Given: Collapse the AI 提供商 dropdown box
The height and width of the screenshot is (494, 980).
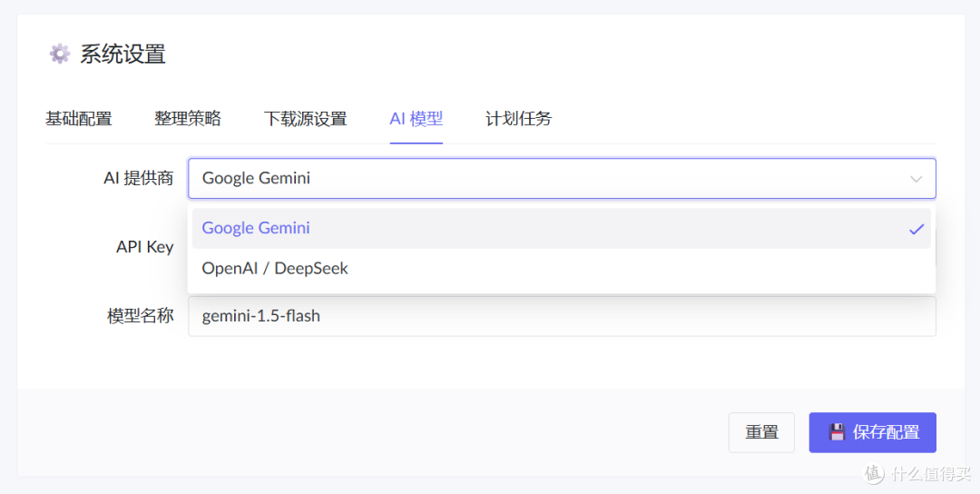Looking at the screenshot, I should click(562, 178).
